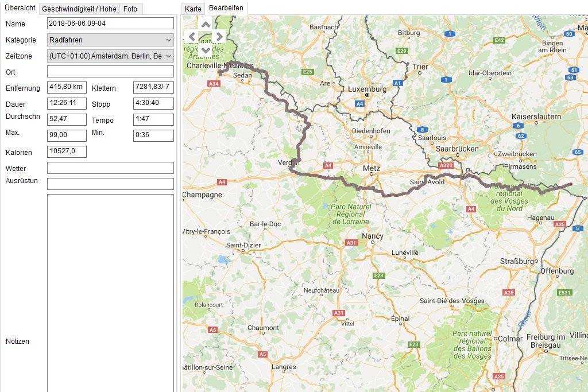Focus the Wetter input field
Image resolution: width=588 pixels, height=392 pixels.
110,168
